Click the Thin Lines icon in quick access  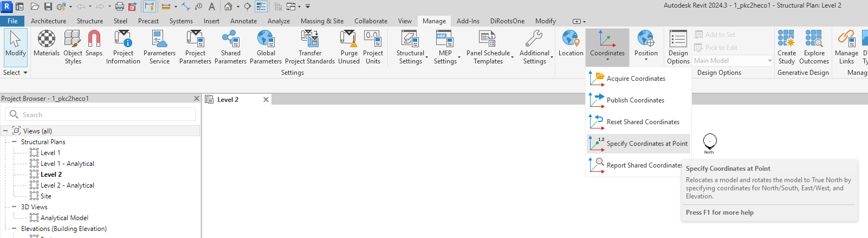(261, 7)
